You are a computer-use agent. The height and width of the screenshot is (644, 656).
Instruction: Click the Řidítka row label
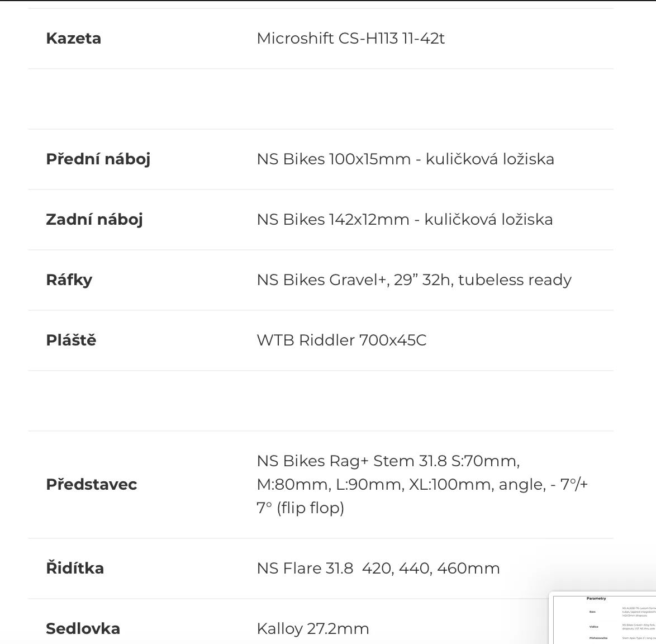(x=75, y=569)
